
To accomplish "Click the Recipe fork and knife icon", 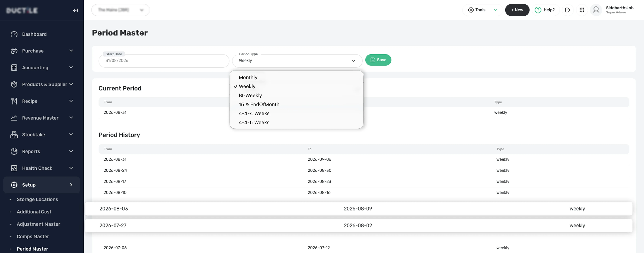I will [x=14, y=101].
